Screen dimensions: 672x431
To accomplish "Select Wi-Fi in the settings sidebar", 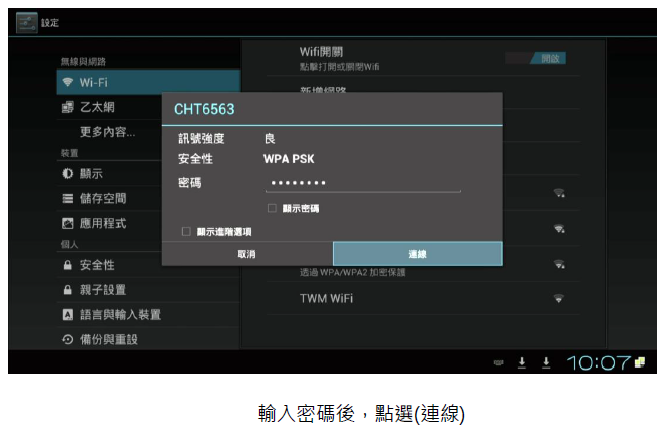I will click(x=93, y=82).
